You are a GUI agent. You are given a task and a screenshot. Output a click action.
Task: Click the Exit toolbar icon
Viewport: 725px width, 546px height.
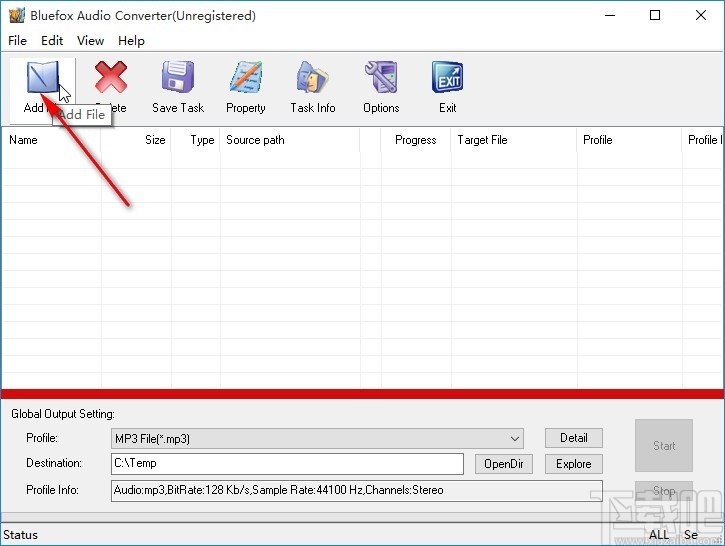coord(447,77)
